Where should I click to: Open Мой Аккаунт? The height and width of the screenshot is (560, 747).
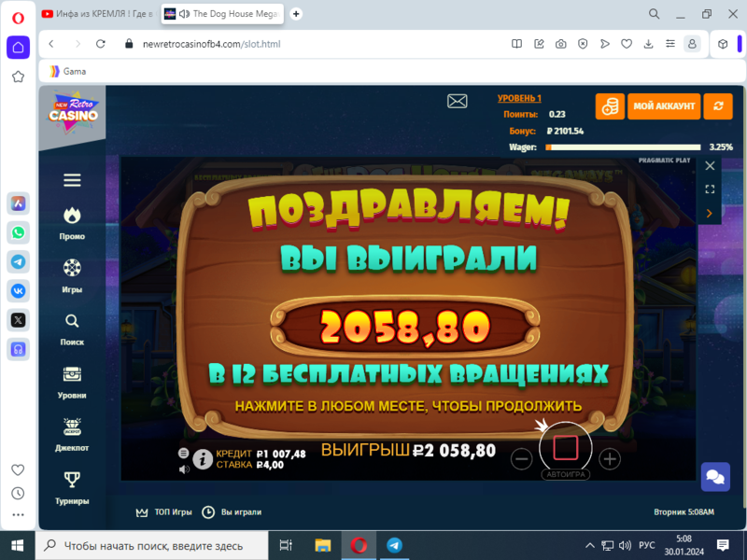coord(665,106)
